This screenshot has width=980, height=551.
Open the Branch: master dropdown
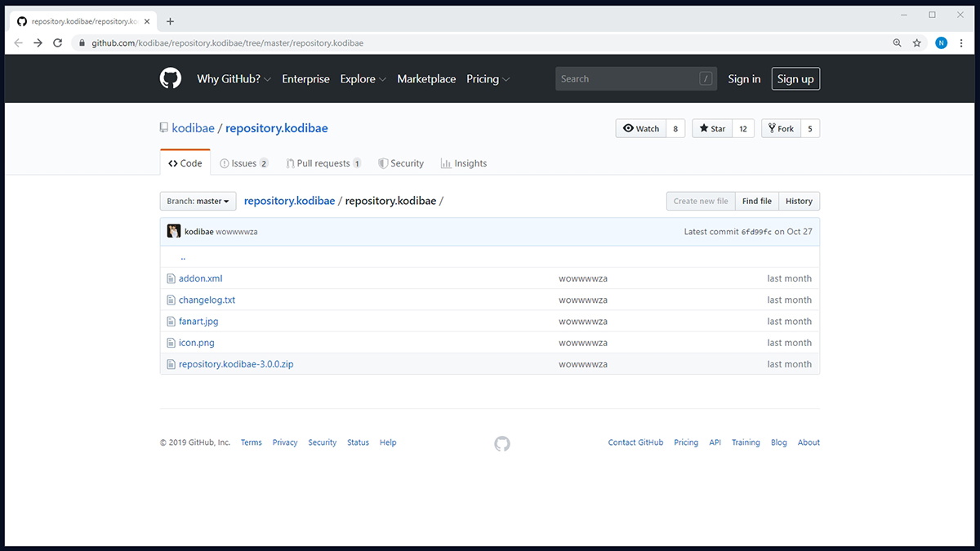point(198,201)
